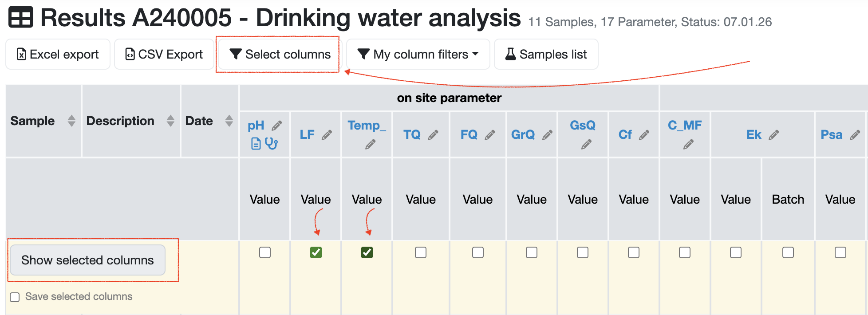Screen dimensions: 868x315
Task: Click the pencil icon beside Psa
Action: pos(855,135)
